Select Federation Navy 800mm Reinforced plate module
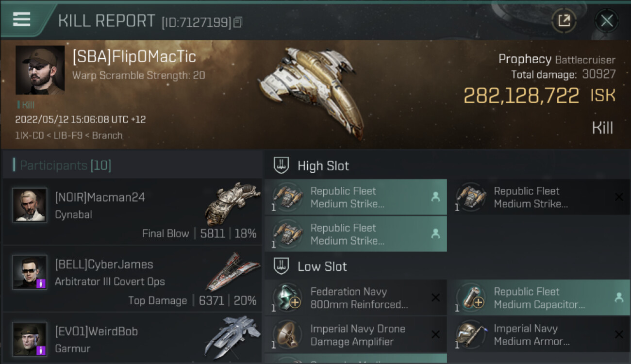This screenshot has width=631, height=364. coord(355,298)
